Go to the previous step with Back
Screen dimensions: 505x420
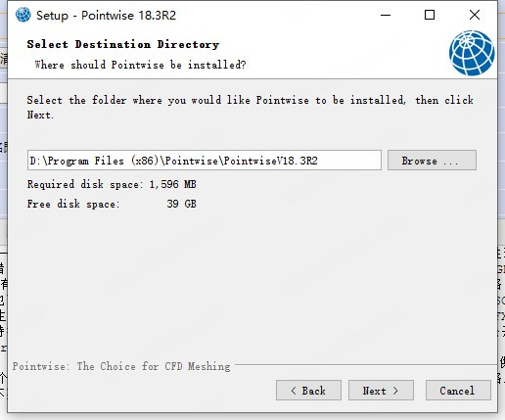coord(308,391)
